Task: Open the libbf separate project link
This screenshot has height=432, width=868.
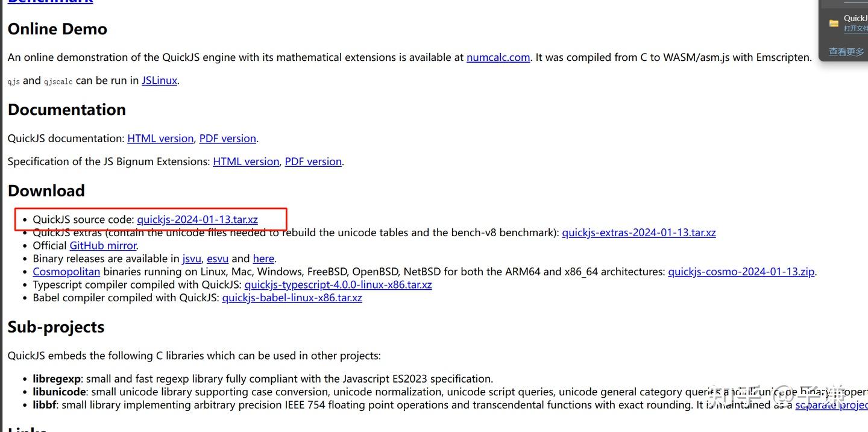Action: [x=831, y=405]
